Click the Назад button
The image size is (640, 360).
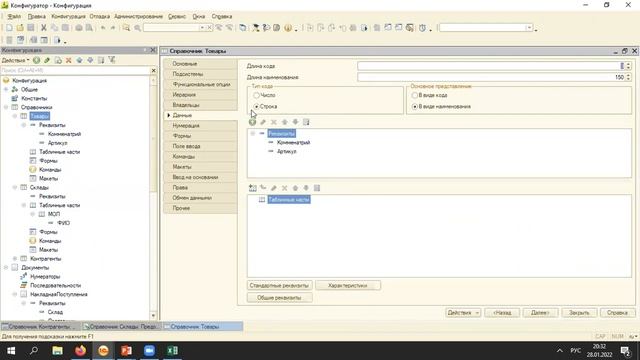tap(502, 313)
